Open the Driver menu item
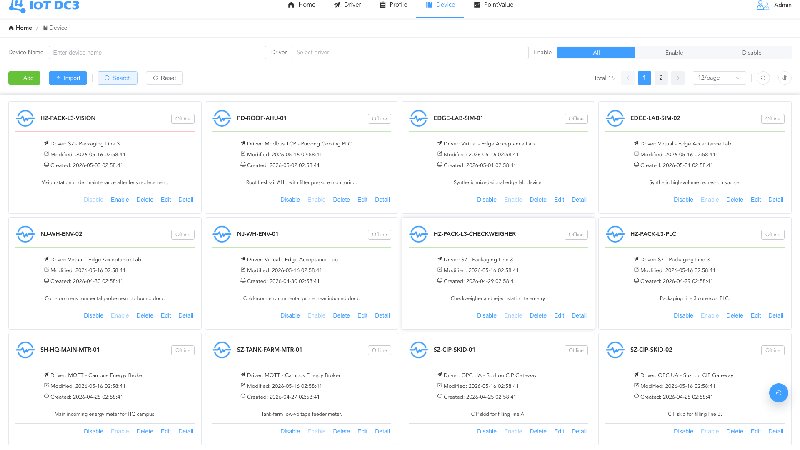800x450 pixels. pos(347,5)
